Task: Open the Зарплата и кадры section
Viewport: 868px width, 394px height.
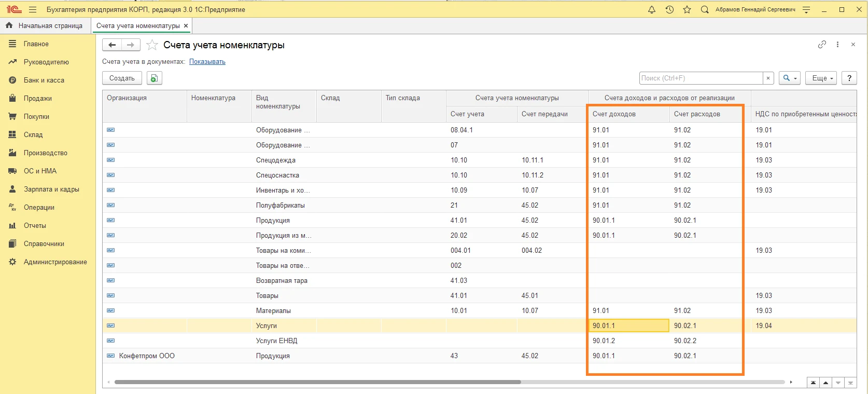Action: 51,189
